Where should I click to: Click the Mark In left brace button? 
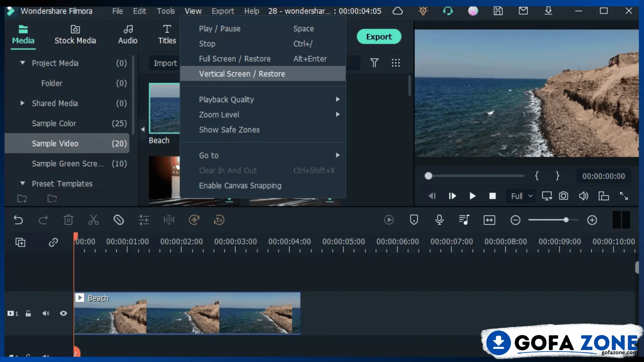pyautogui.click(x=537, y=176)
